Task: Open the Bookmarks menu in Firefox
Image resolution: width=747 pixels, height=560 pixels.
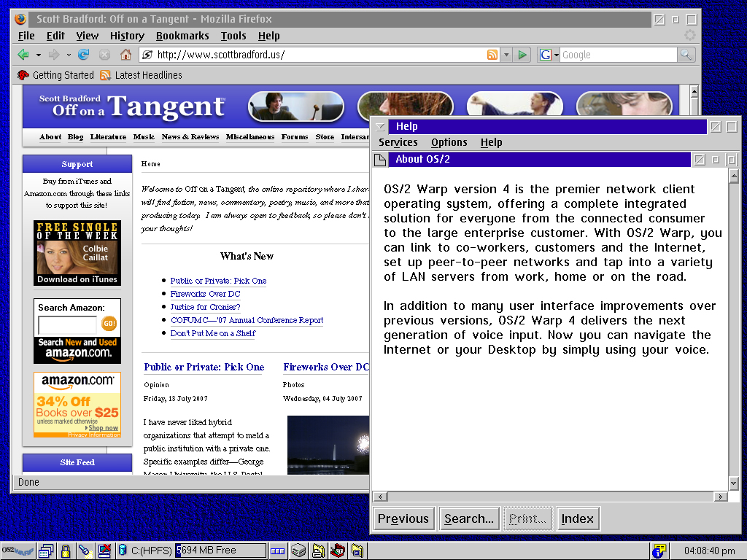Action: tap(182, 36)
